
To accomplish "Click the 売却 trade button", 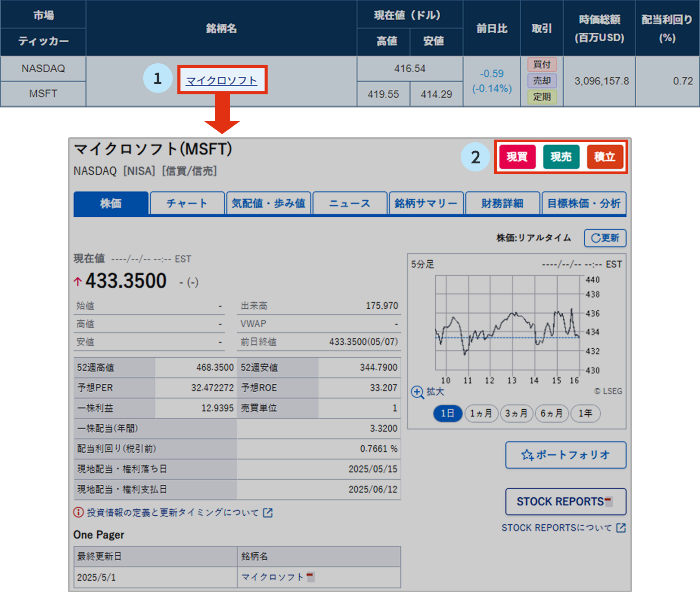I will (x=542, y=81).
